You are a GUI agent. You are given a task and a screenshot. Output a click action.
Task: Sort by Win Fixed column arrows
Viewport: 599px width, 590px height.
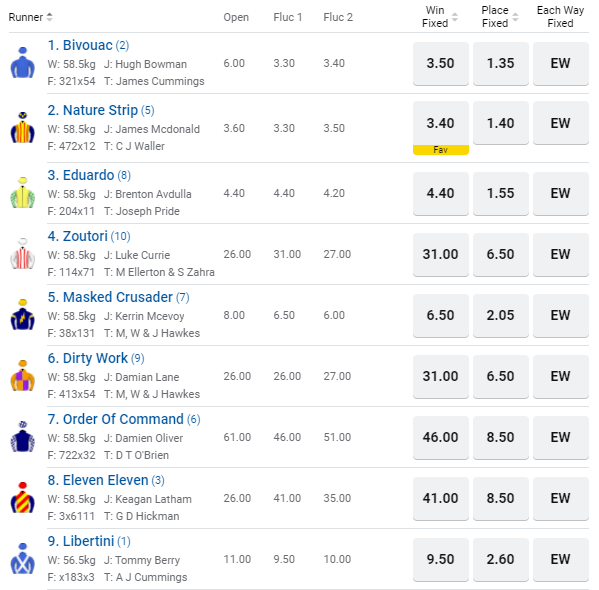coord(455,17)
